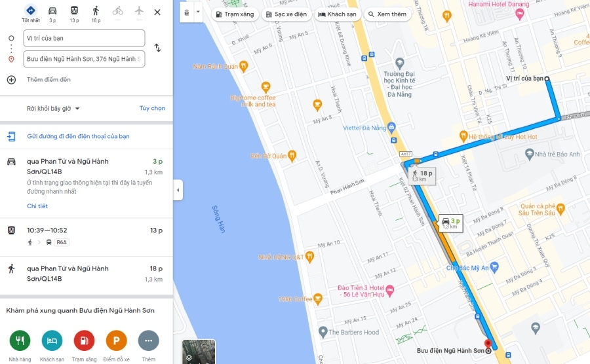Send directions to your phone
Screen dimensions: 590x364
pyautogui.click(x=78, y=136)
